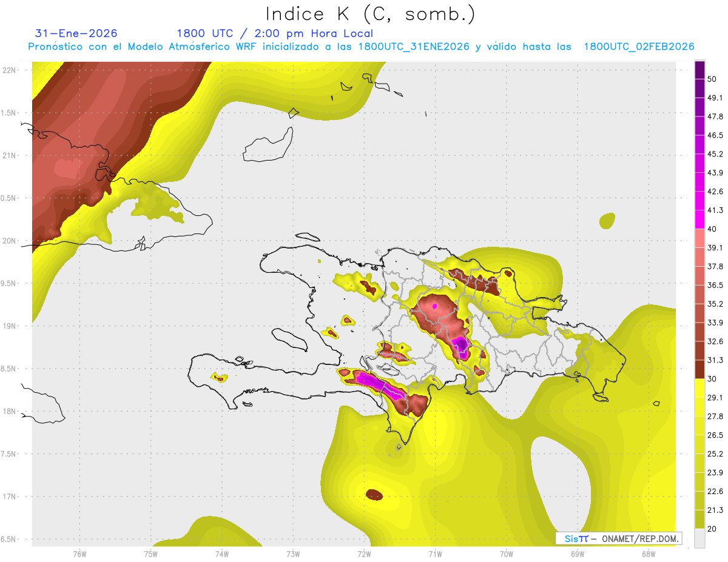Click the legend value '30'
This screenshot has height=562, width=728.
coord(712,379)
